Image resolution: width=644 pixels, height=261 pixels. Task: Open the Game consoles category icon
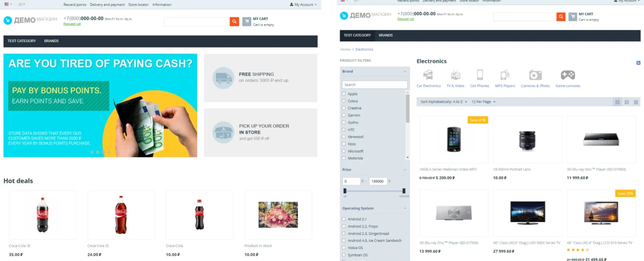coord(568,75)
